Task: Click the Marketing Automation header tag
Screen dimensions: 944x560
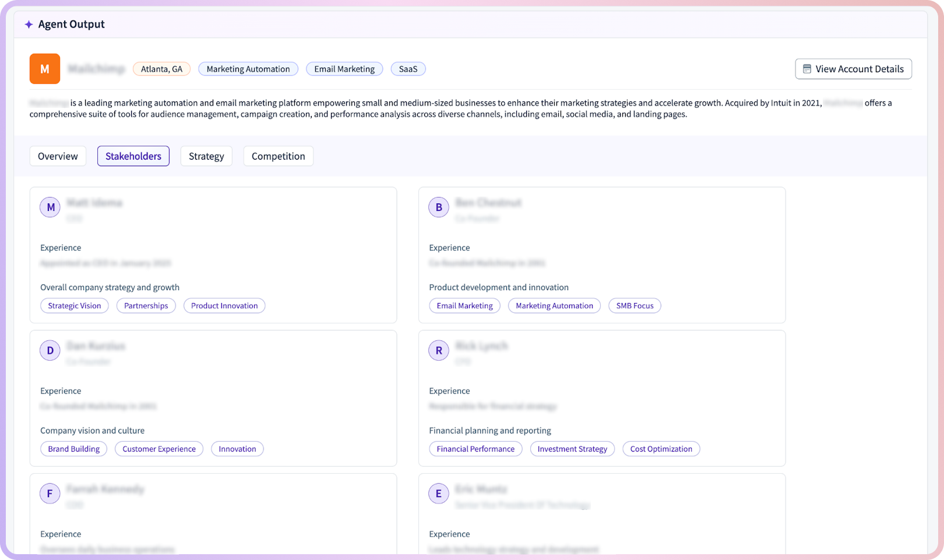Action: pyautogui.click(x=248, y=69)
